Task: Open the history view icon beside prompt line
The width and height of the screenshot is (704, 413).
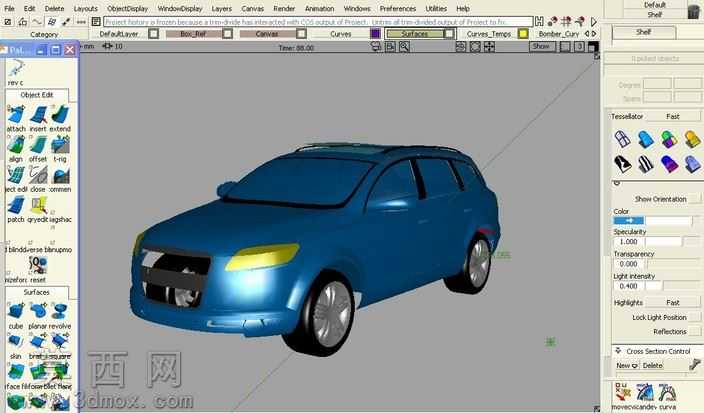Action: click(96, 21)
